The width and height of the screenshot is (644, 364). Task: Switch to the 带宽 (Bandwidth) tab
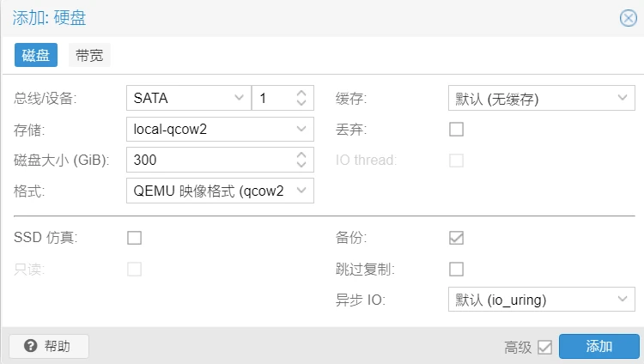pyautogui.click(x=90, y=56)
